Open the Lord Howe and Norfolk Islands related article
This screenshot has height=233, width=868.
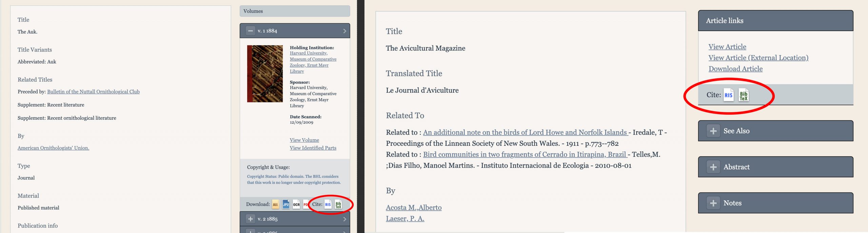coord(526,132)
